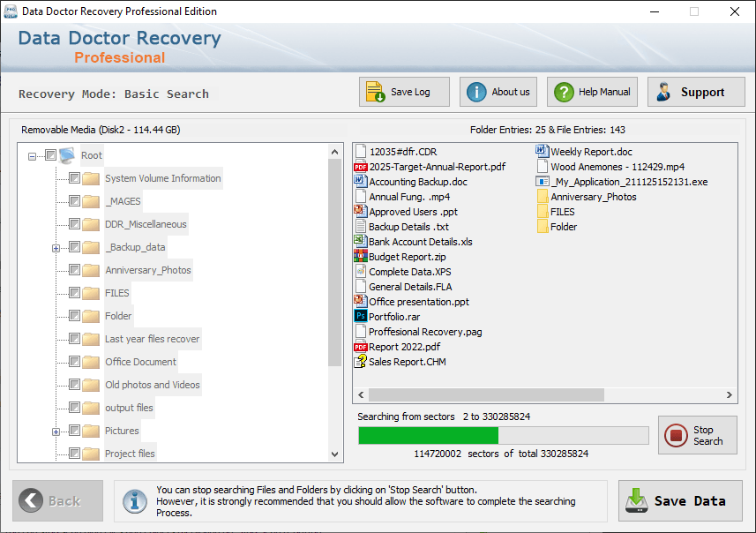
Task: Select the FILES folder in tree
Action: click(x=117, y=293)
